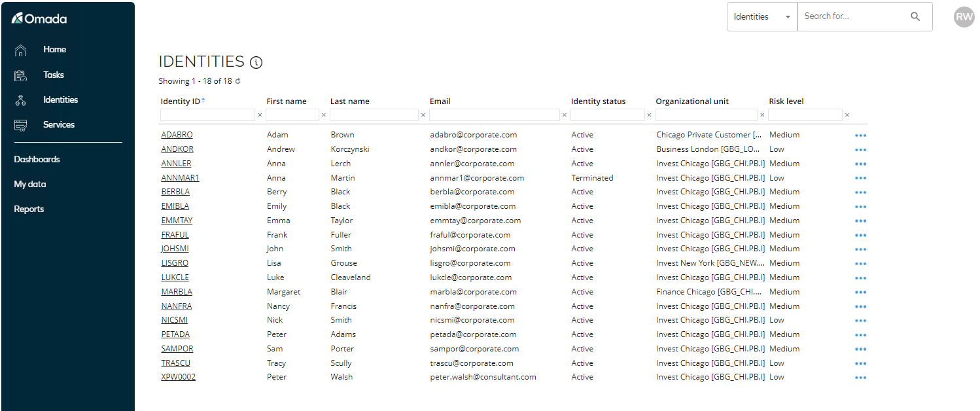The height and width of the screenshot is (411, 980).
Task: Select email peter.walsh@consultant.com
Action: click(483, 377)
